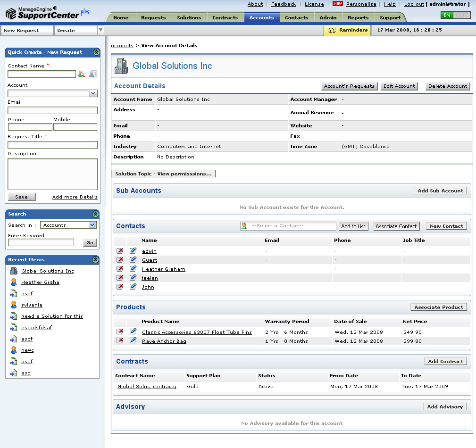Viewport: 476px width, 448px height.
Task: Click the delete icon for contact edwin
Action: click(x=120, y=251)
